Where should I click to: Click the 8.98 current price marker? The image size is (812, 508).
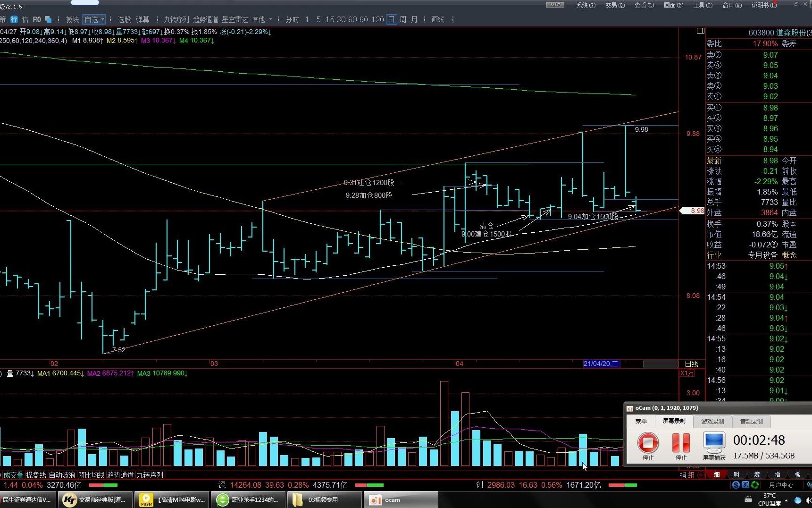[692, 211]
